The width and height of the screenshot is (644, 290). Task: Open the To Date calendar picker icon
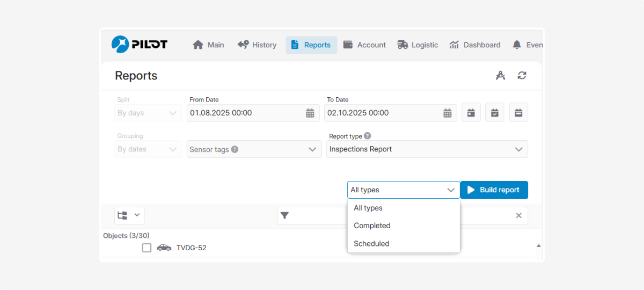[448, 113]
